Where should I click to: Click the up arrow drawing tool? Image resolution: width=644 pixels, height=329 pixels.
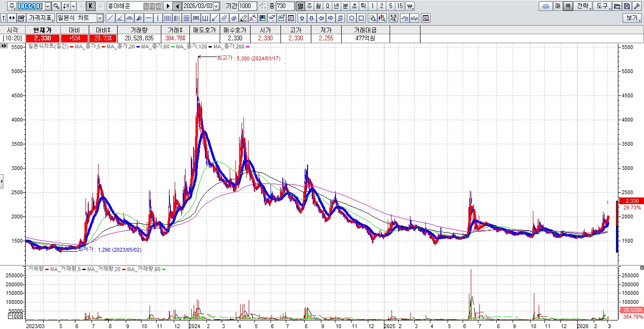(x=301, y=18)
